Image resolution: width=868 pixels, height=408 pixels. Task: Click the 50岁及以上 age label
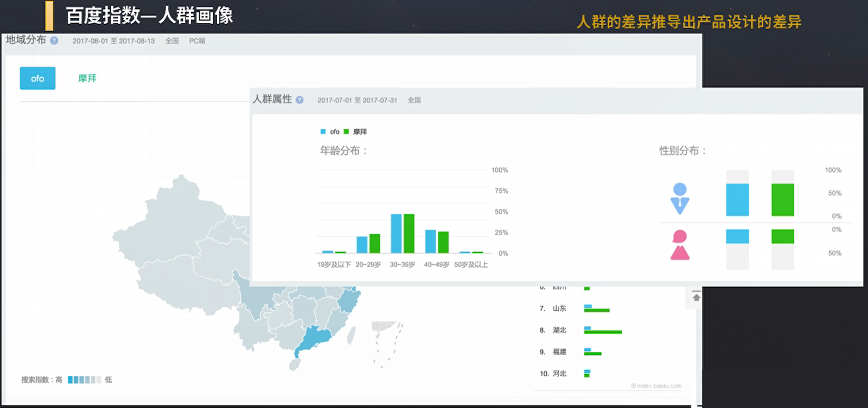471,265
